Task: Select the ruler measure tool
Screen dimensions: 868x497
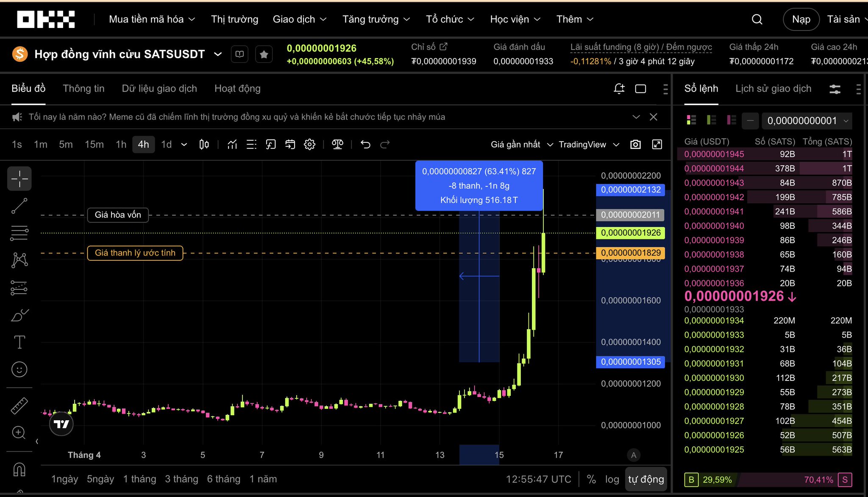Action: [19, 405]
